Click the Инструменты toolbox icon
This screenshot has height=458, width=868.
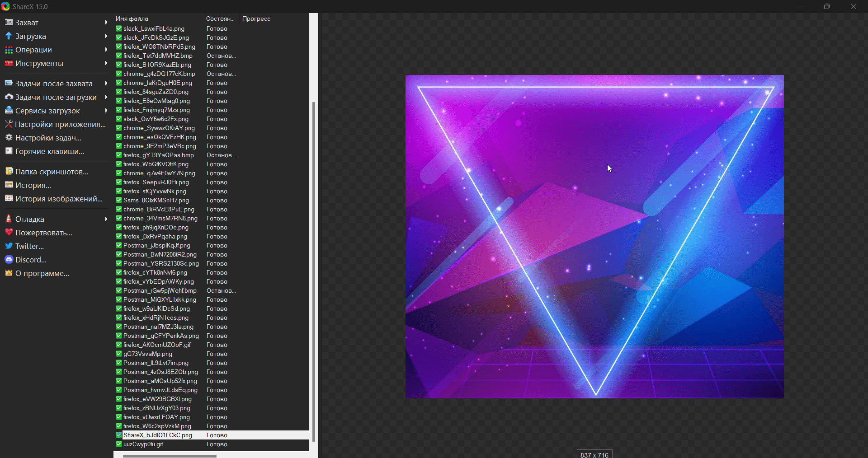[9, 63]
